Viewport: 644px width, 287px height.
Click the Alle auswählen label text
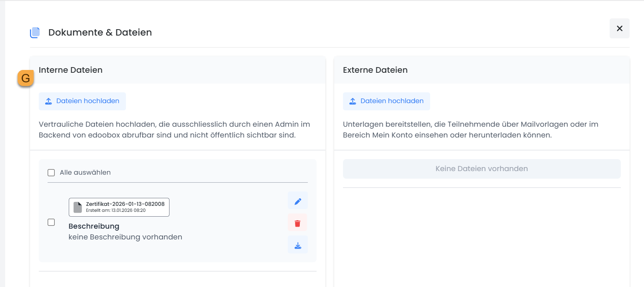point(85,173)
